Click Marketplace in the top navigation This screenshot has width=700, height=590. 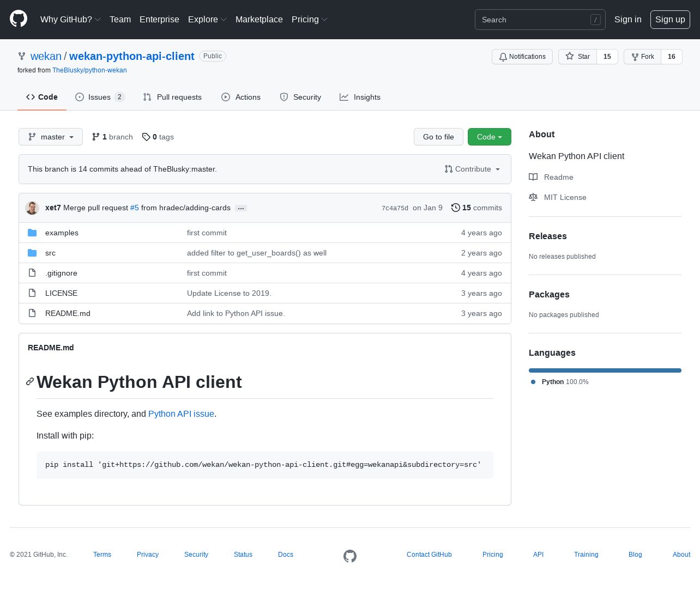click(259, 19)
